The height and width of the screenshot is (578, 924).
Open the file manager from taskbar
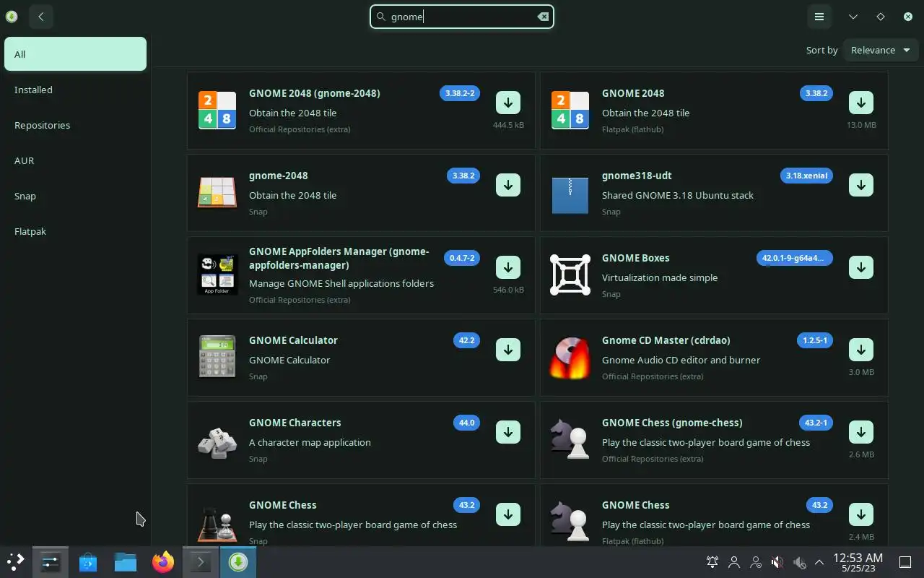tap(126, 561)
